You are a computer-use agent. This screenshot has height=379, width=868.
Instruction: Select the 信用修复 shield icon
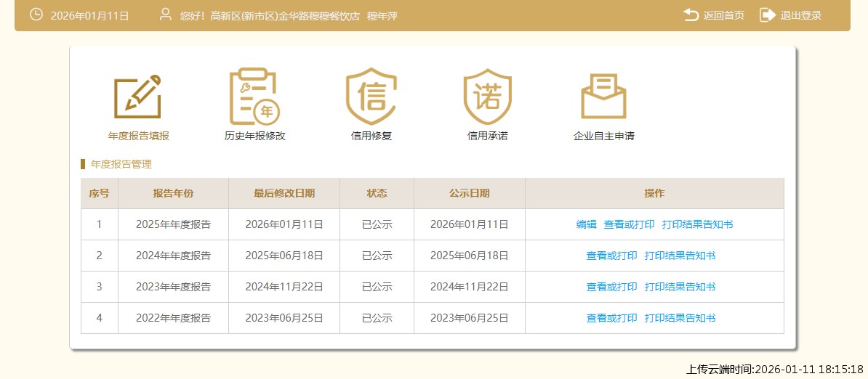(371, 96)
